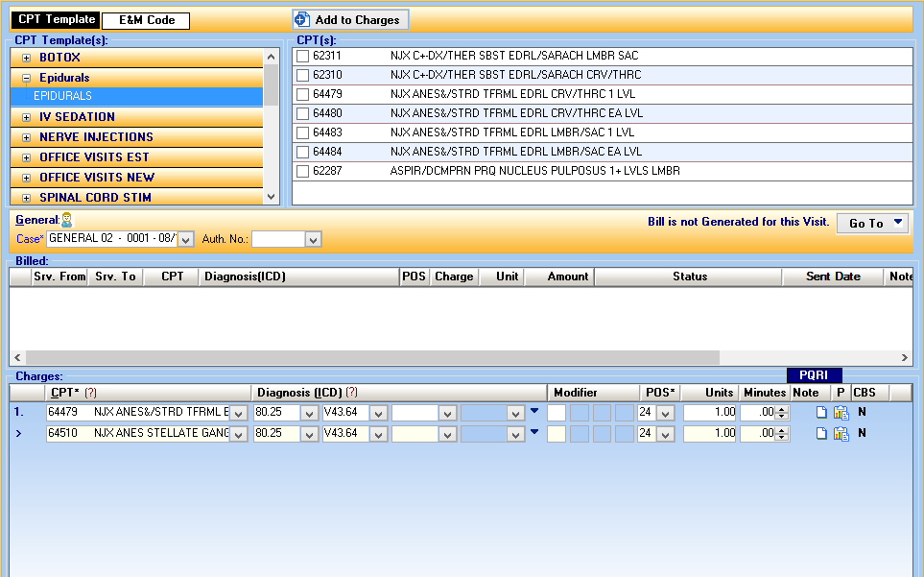This screenshot has height=577, width=924.
Task: Increase Minutes stepper in 64479 row
Action: tap(782, 410)
